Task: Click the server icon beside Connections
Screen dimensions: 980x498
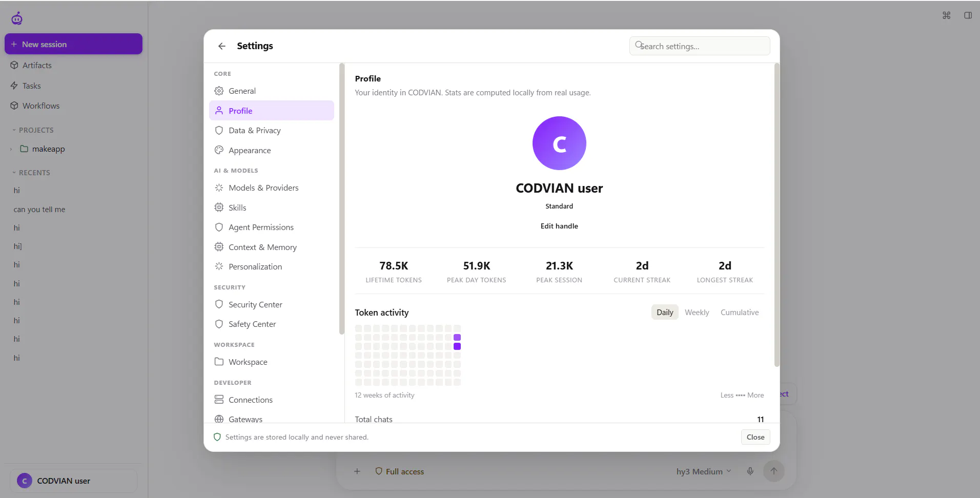Action: (x=219, y=400)
